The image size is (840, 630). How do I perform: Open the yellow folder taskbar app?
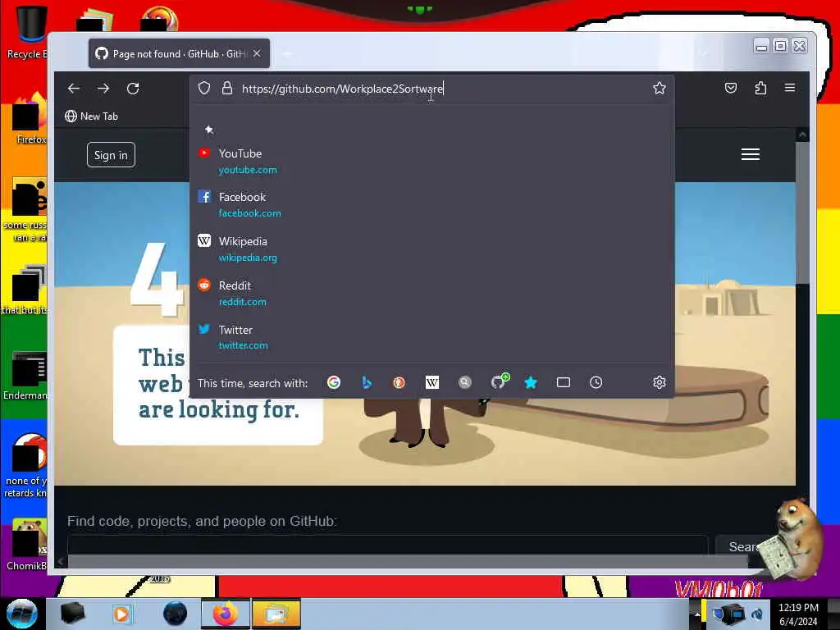tap(276, 614)
